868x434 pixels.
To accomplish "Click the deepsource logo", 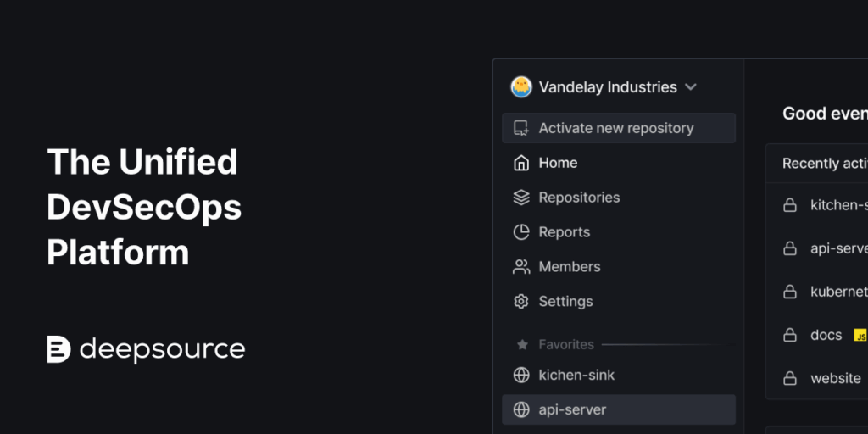I will (x=146, y=349).
